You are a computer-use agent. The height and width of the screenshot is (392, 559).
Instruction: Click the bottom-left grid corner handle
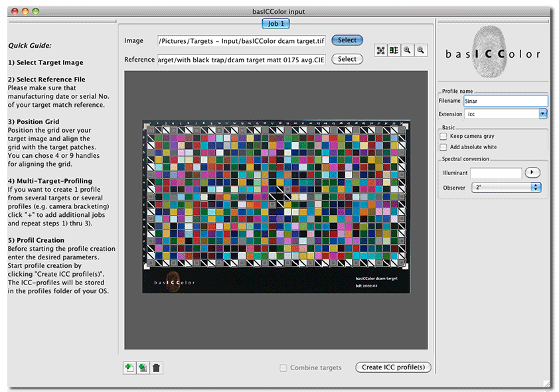[146, 266]
